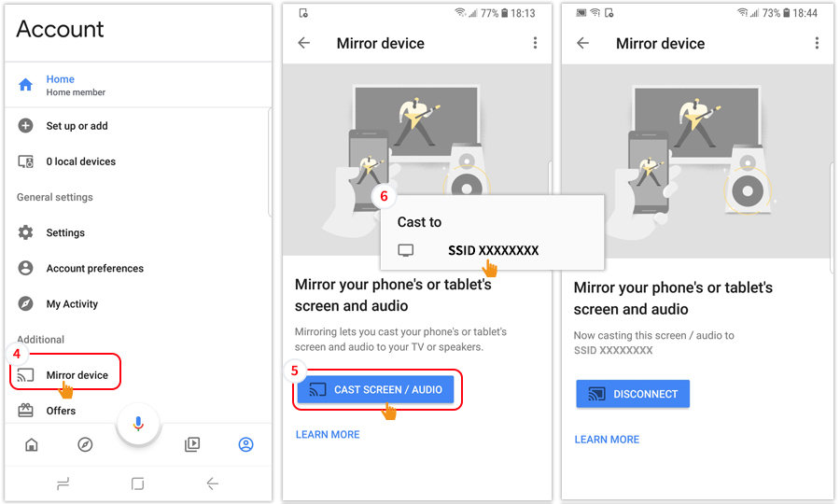Click the cast icon beside Mirror device
The image size is (840, 504).
[25, 375]
